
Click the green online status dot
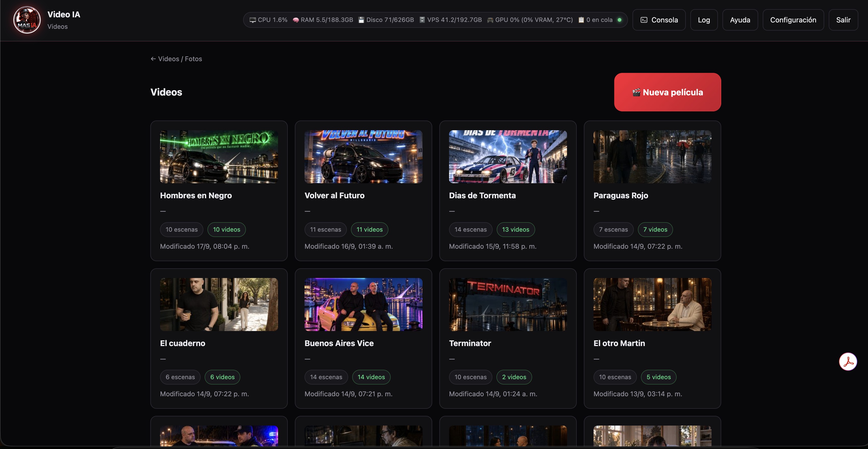pyautogui.click(x=619, y=20)
